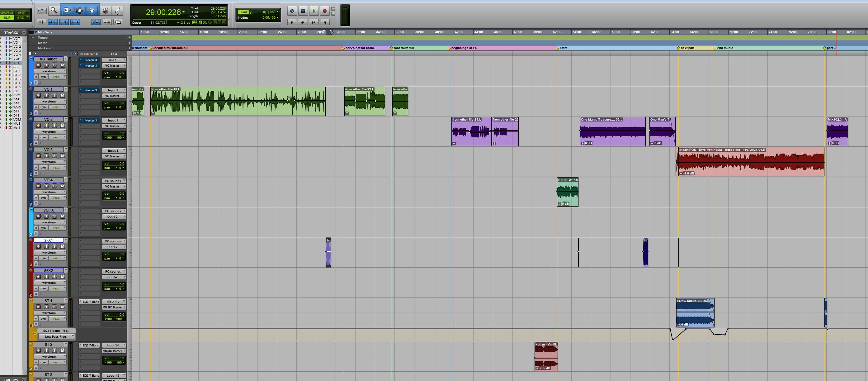Click the Zoom Toggle icon left of the magnifier

point(42,11)
